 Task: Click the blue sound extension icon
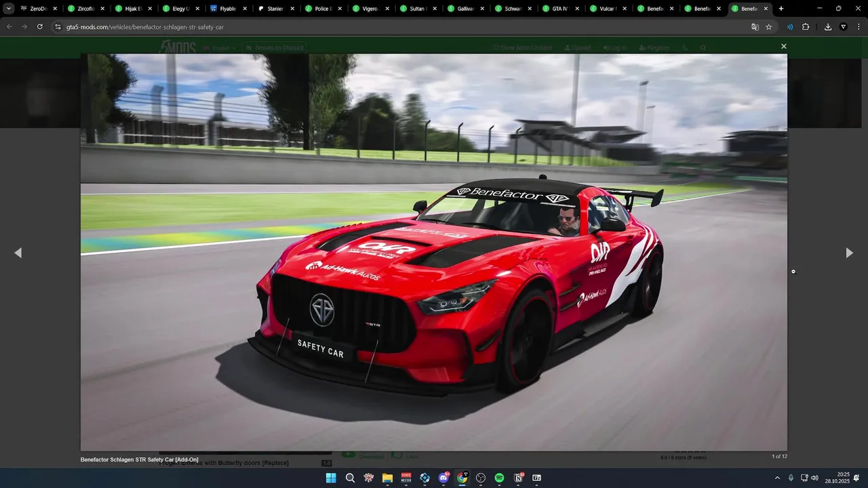pyautogui.click(x=790, y=26)
